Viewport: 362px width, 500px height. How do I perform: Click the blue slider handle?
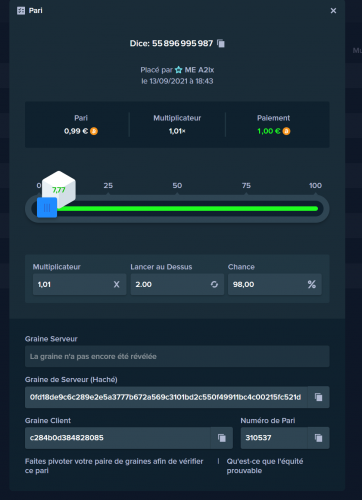point(47,208)
